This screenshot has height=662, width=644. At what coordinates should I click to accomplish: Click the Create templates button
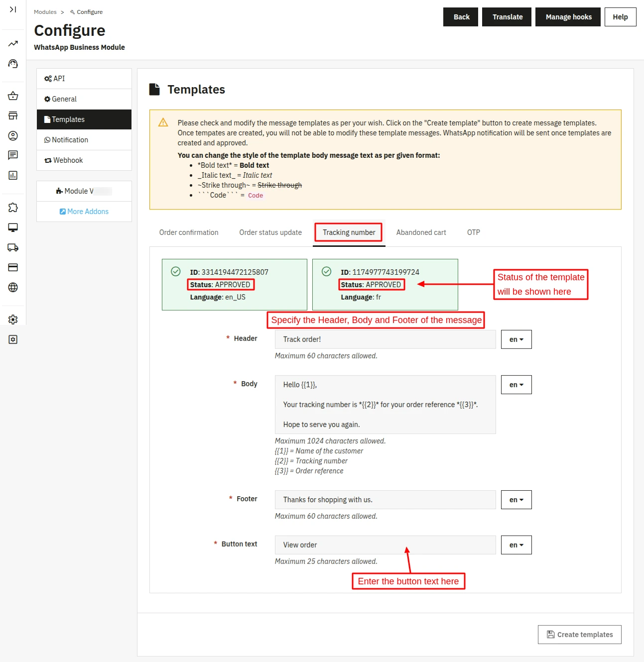[x=579, y=635]
